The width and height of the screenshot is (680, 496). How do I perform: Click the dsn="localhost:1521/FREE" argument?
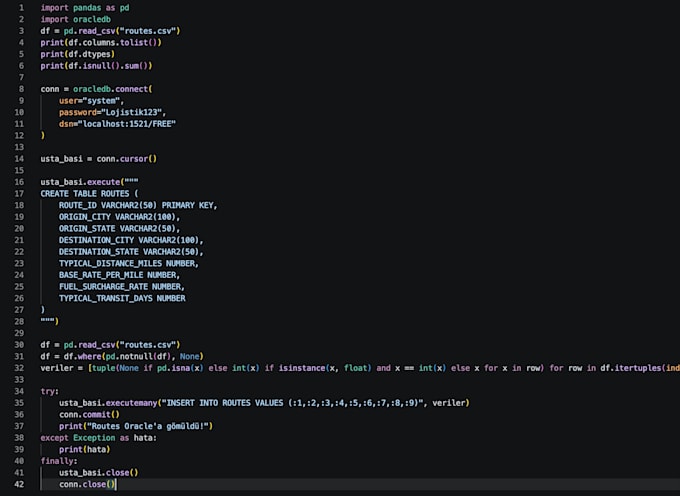pyautogui.click(x=117, y=124)
